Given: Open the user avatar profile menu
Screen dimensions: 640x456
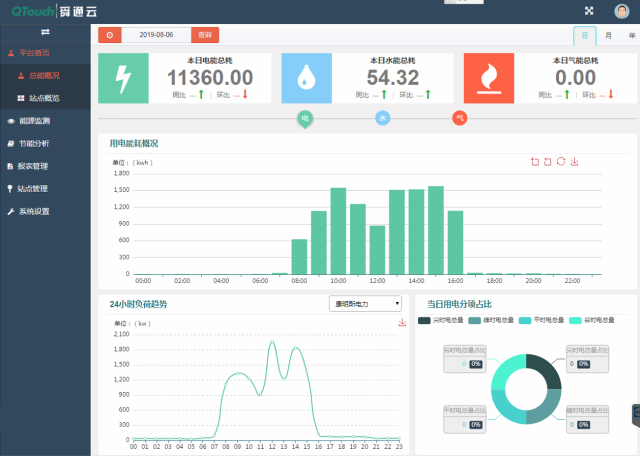Looking at the screenshot, I should [x=619, y=10].
